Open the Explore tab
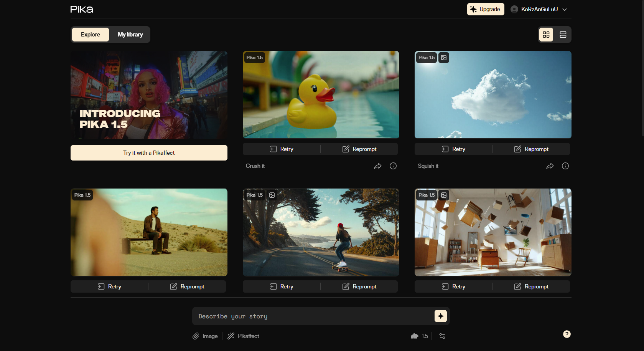This screenshot has width=644, height=351. [91, 35]
